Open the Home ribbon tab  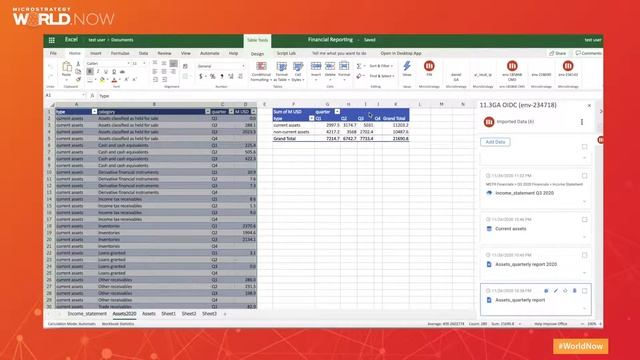[x=75, y=53]
